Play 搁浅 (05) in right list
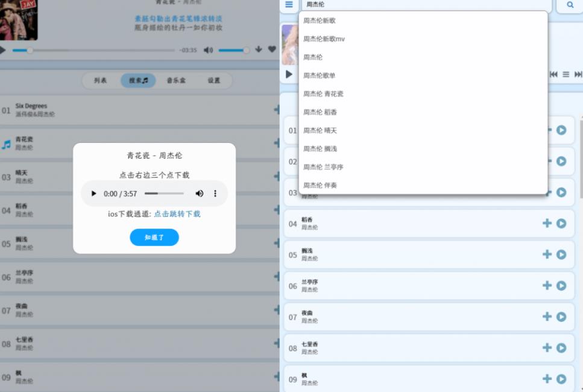583x392 pixels. pos(561,254)
